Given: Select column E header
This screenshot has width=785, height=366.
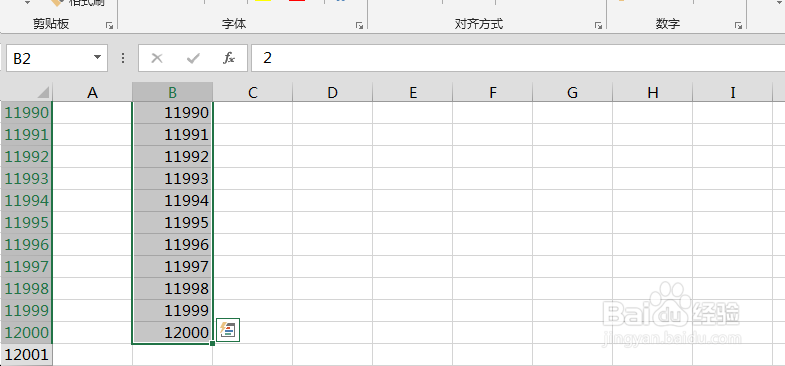Looking at the screenshot, I should pyautogui.click(x=413, y=92).
